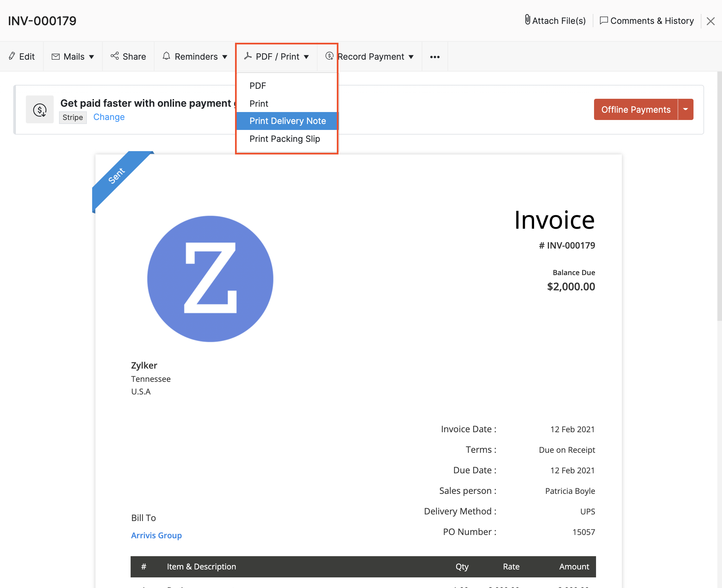The width and height of the screenshot is (722, 588).
Task: Click the Edit icon to modify invoice
Action: point(22,56)
